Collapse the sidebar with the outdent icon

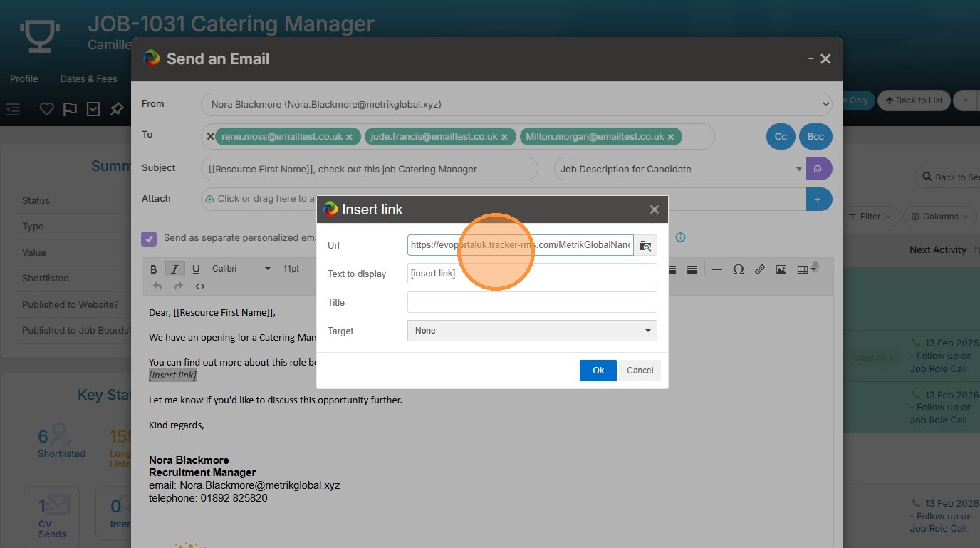point(13,109)
